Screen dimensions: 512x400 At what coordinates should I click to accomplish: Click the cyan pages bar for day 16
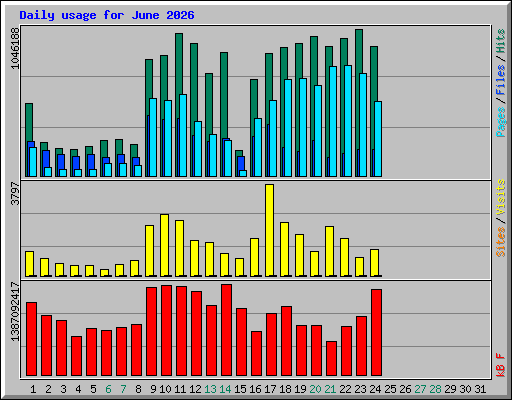click(258, 147)
